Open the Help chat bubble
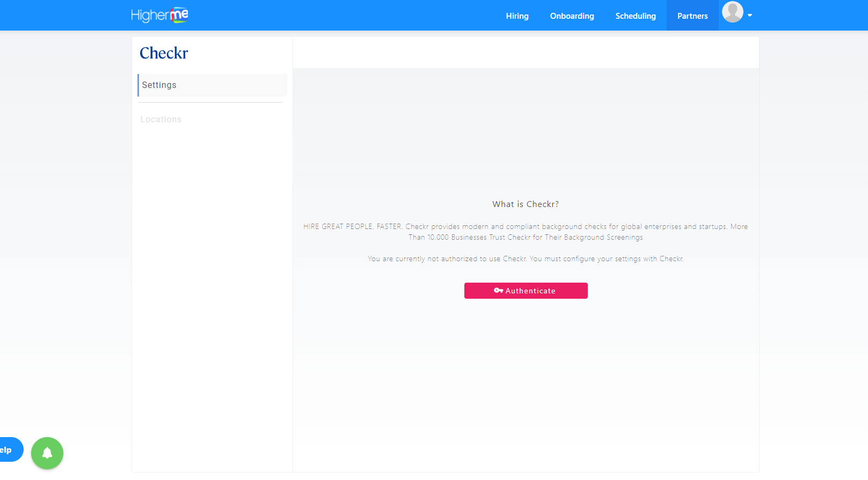Viewport: 868px width, 480px height. [x=9, y=449]
